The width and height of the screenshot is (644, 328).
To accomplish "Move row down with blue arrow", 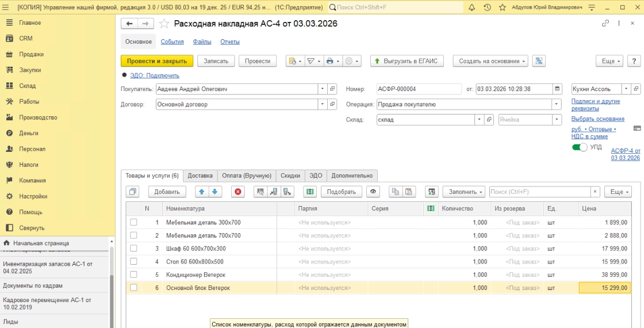I will pos(215,192).
